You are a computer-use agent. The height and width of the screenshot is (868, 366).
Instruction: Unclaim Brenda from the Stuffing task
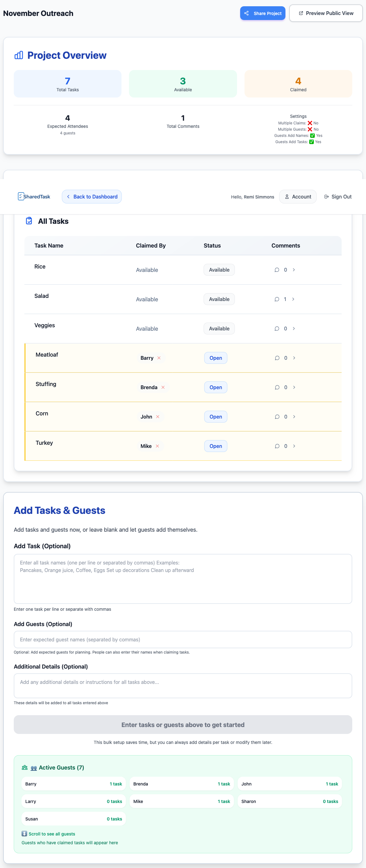click(x=163, y=387)
